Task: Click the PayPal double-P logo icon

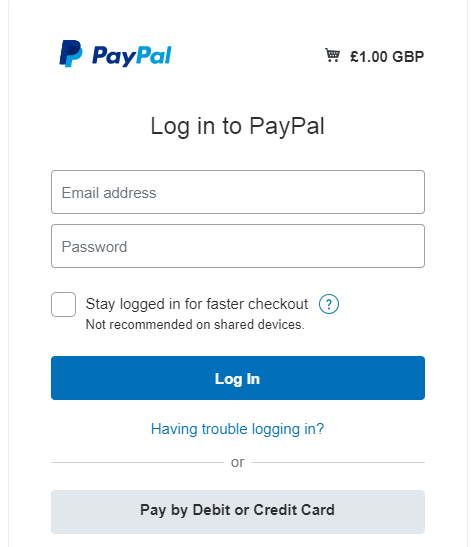Action: pyautogui.click(x=71, y=53)
